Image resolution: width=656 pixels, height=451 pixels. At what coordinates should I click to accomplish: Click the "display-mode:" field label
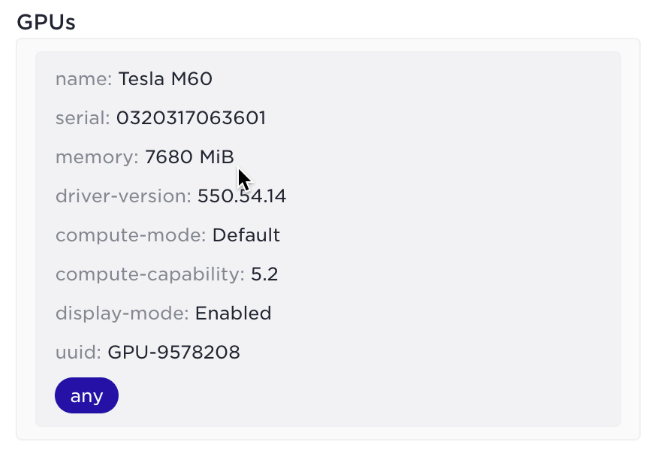pos(122,313)
